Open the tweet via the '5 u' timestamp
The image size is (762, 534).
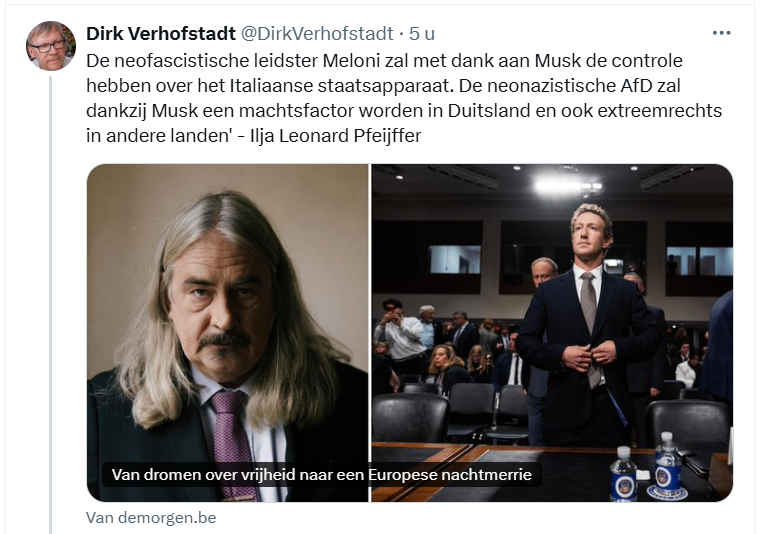[x=422, y=34]
